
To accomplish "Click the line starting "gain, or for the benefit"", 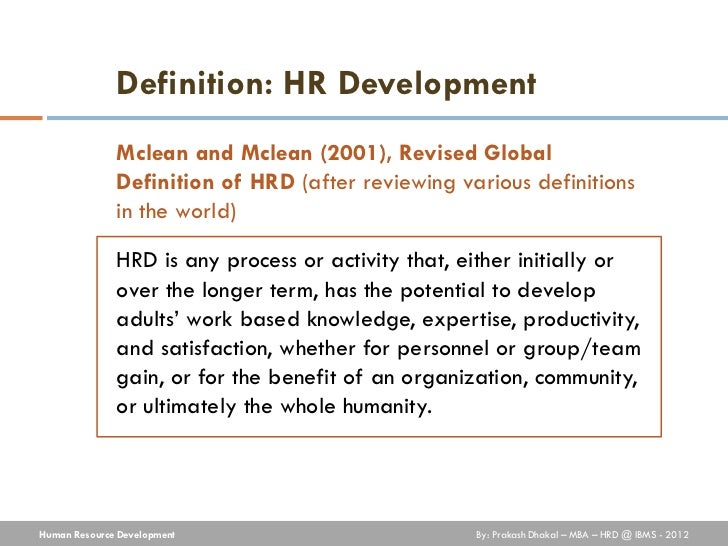I will 377,378.
